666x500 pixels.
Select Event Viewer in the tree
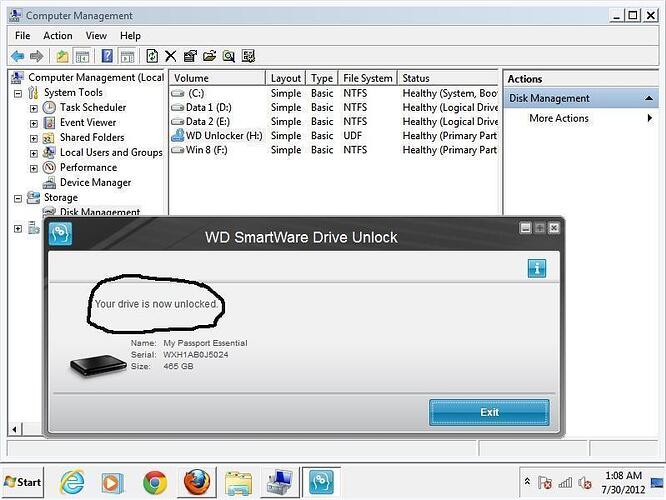[x=87, y=123]
